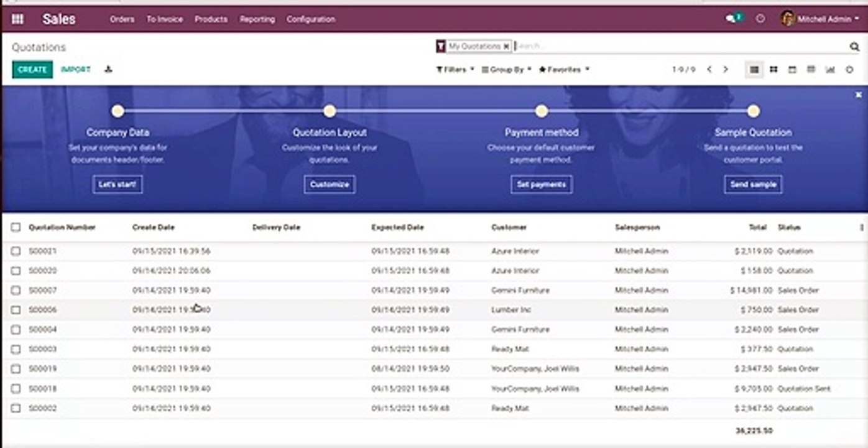Click Mitchell Admin avatar picture
Screen dimensions: 868x448
pos(788,19)
